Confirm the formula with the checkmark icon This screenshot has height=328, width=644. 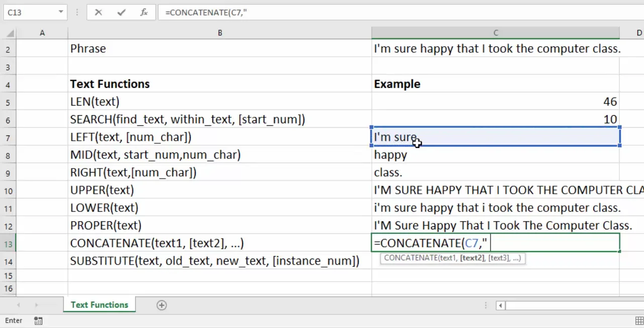[121, 13]
